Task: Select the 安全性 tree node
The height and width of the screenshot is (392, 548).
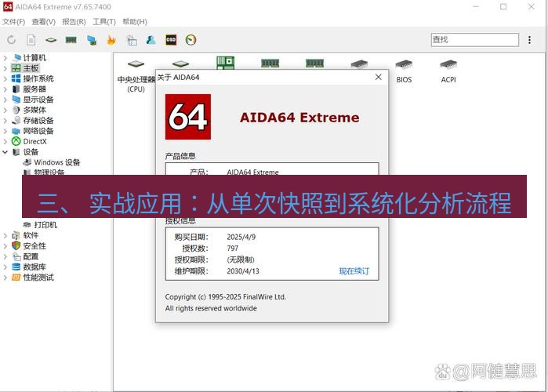Action: pos(34,246)
